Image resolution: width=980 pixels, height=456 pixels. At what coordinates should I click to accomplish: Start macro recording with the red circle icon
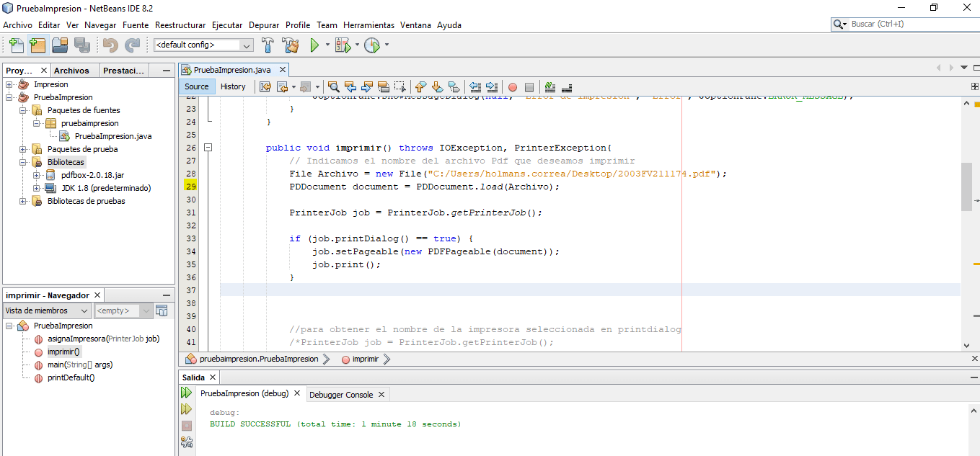pyautogui.click(x=513, y=86)
